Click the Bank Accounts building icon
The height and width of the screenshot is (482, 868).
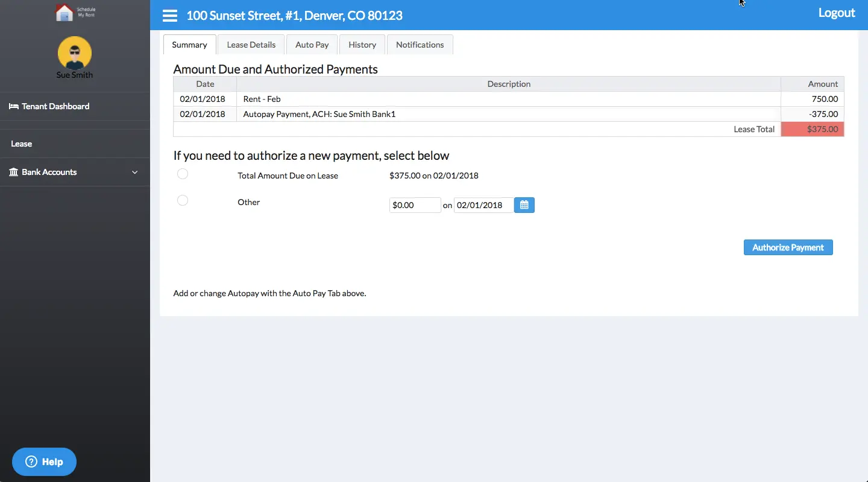coord(13,173)
